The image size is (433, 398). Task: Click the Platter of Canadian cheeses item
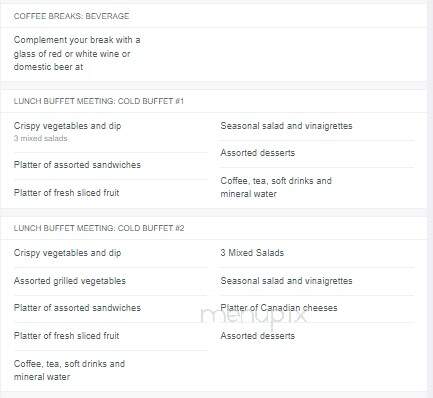279,308
